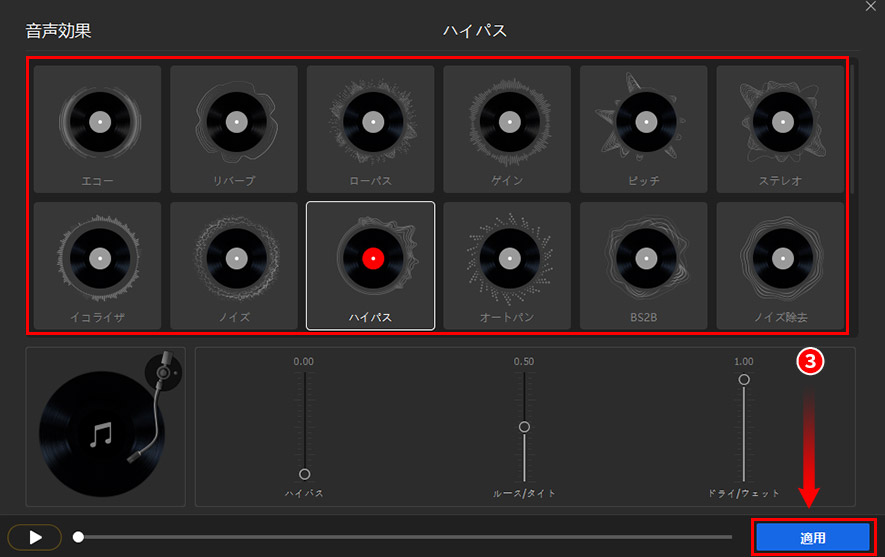The width and height of the screenshot is (885, 557).
Task: Click the ルース/タイト slider handle
Action: pyautogui.click(x=524, y=427)
